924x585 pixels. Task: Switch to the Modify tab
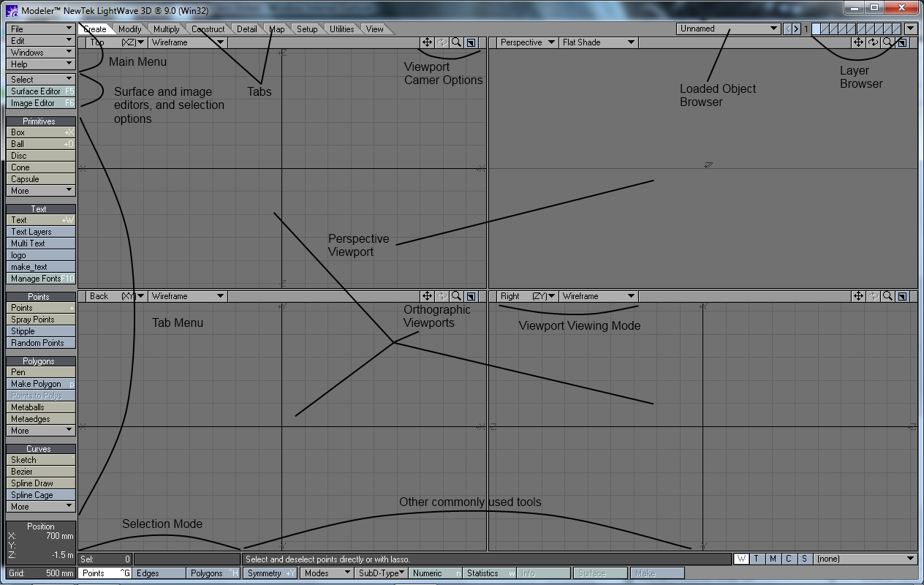point(130,29)
